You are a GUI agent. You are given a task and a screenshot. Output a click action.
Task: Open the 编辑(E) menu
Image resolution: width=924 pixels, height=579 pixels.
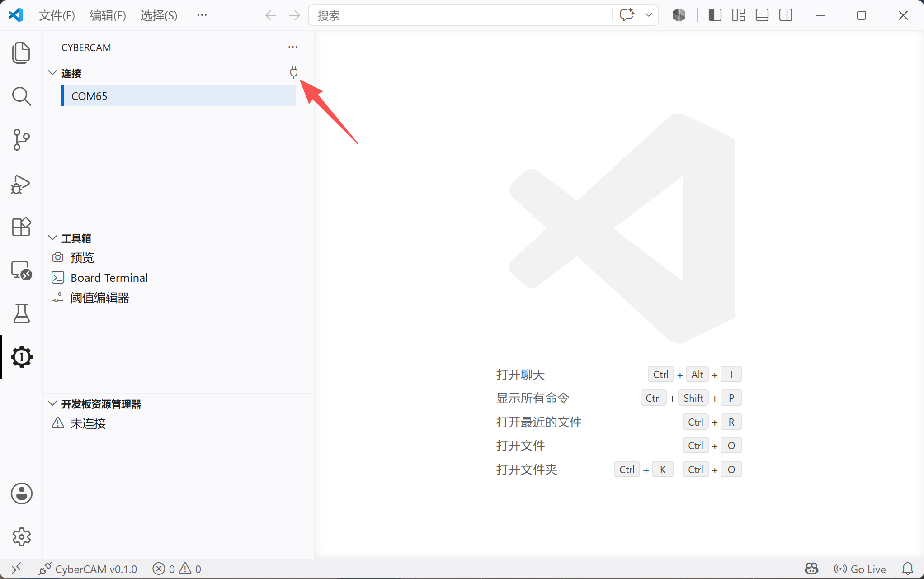point(108,15)
